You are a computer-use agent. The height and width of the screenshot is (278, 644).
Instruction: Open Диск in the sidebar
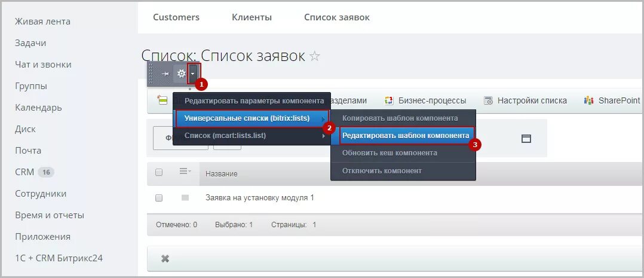pos(26,129)
